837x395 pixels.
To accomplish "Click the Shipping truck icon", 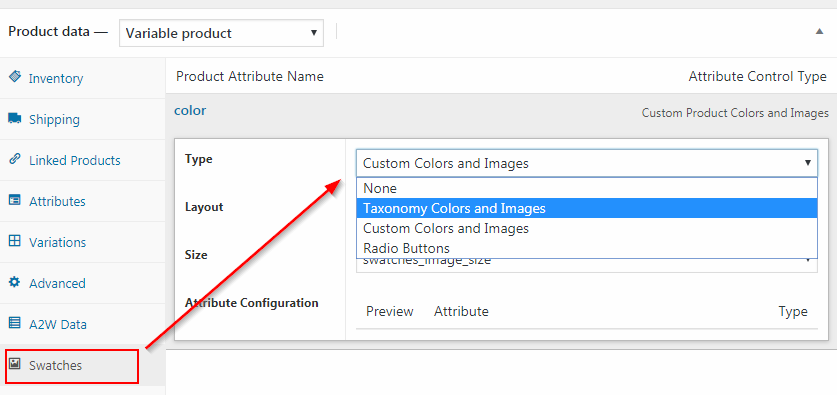I will 15,118.
